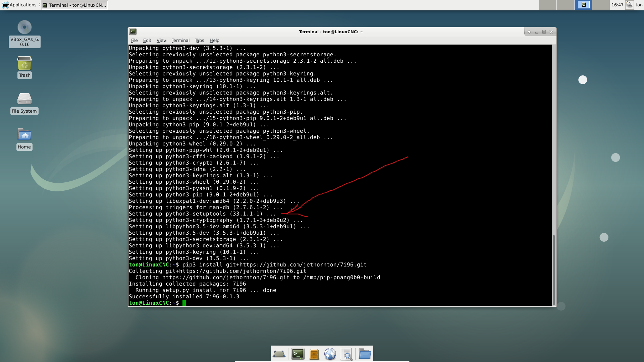Click the 'Running setup.py install for 7i96 ... done' line
The width and height of the screenshot is (644, 362).
(x=206, y=290)
